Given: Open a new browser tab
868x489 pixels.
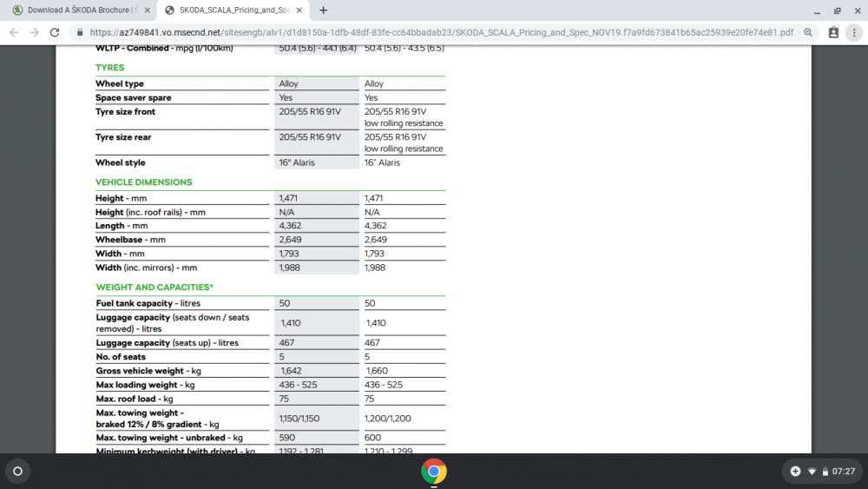Looking at the screenshot, I should point(323,10).
